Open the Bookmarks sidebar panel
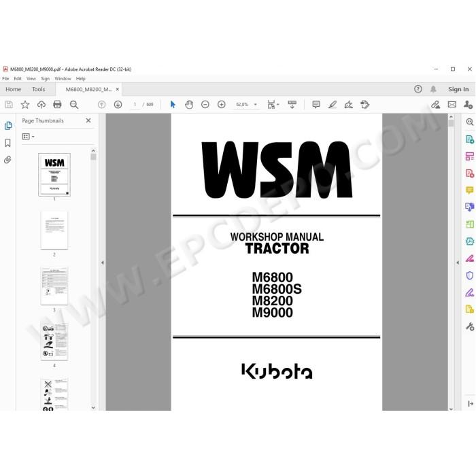The width and height of the screenshot is (476, 476). click(x=8, y=143)
